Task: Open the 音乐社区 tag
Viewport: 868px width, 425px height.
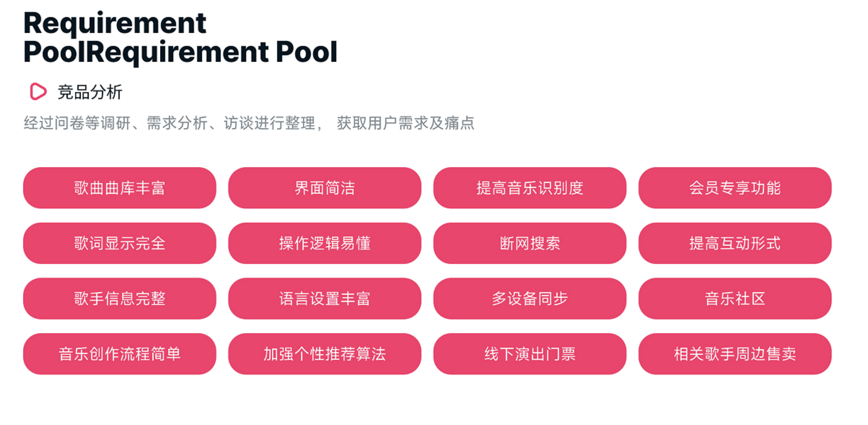Action: click(735, 298)
